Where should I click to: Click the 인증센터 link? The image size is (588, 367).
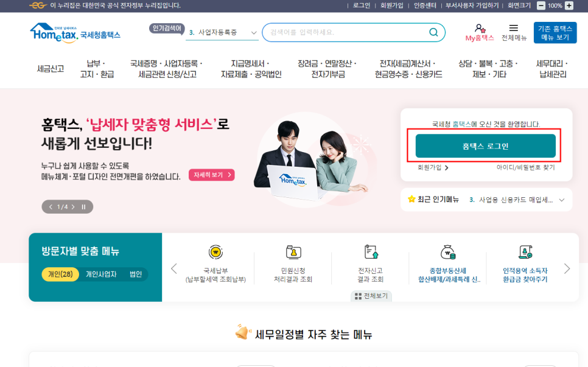[425, 5]
